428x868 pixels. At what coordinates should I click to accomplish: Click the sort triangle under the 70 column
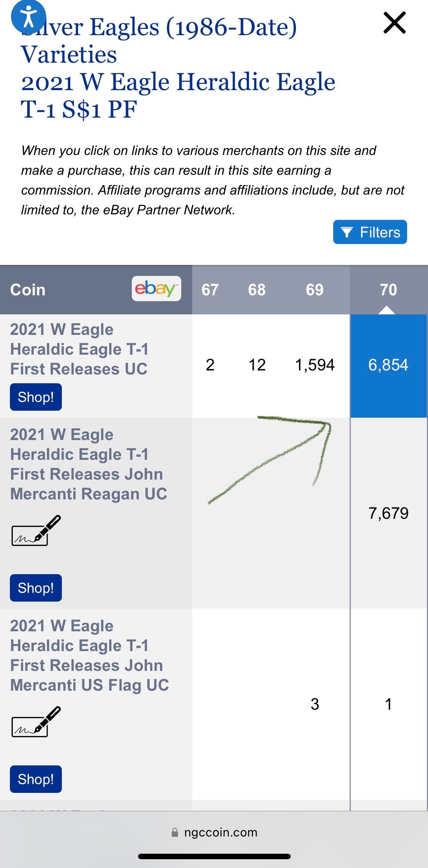click(387, 311)
